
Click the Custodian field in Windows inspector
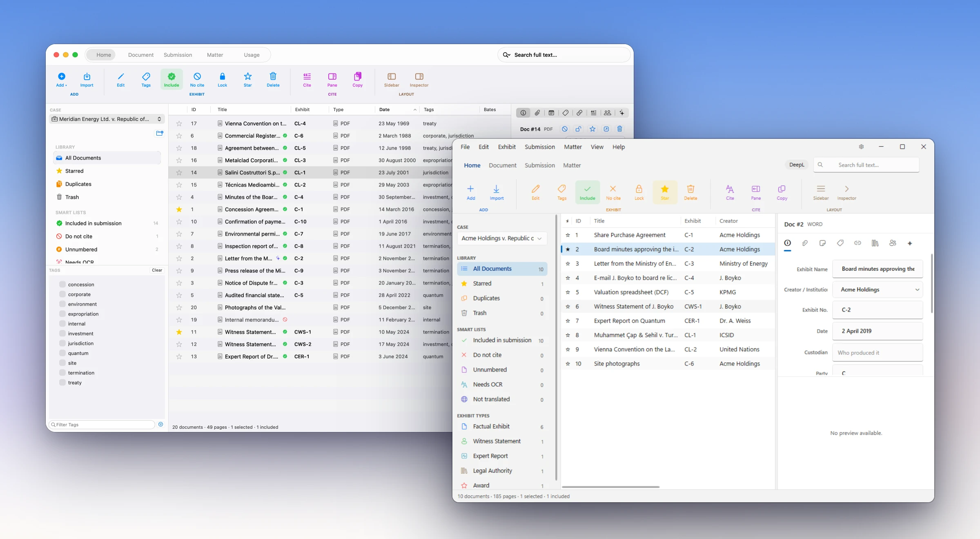[x=878, y=352]
